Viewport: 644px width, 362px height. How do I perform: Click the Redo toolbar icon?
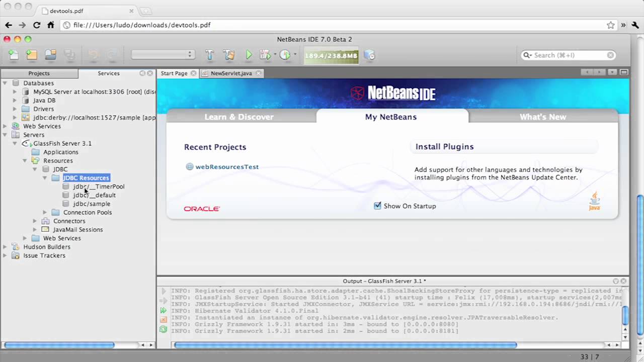112,55
